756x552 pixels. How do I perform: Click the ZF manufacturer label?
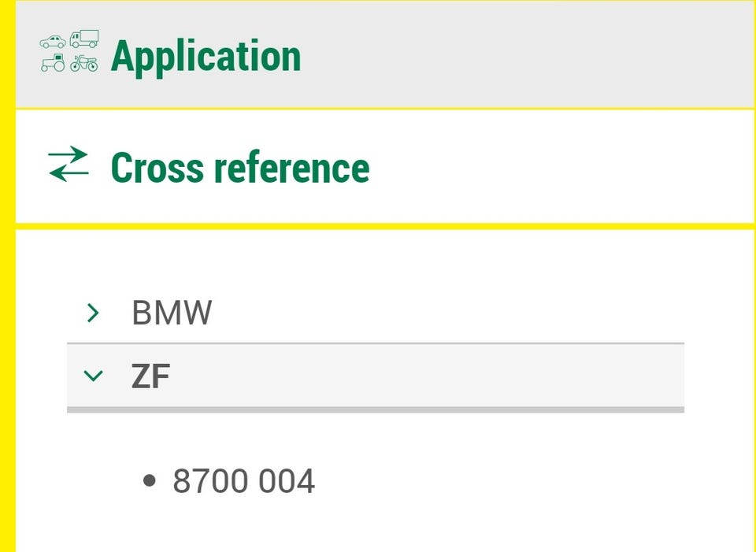tap(150, 378)
